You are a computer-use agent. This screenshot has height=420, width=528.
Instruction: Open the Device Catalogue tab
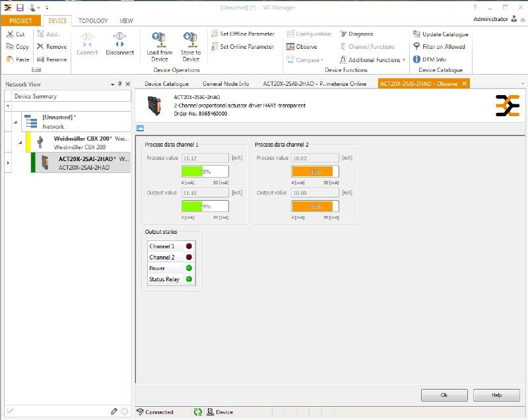point(166,84)
